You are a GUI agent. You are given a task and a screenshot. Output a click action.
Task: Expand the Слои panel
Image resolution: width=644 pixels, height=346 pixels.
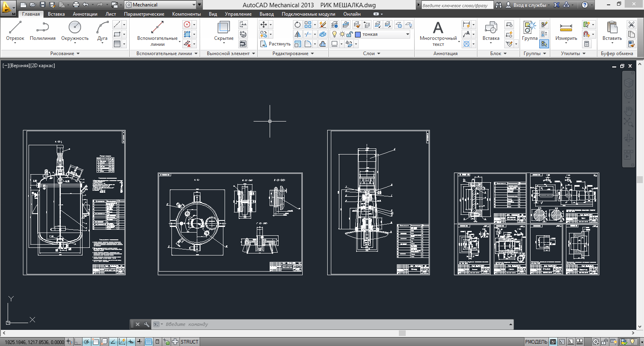pyautogui.click(x=372, y=54)
